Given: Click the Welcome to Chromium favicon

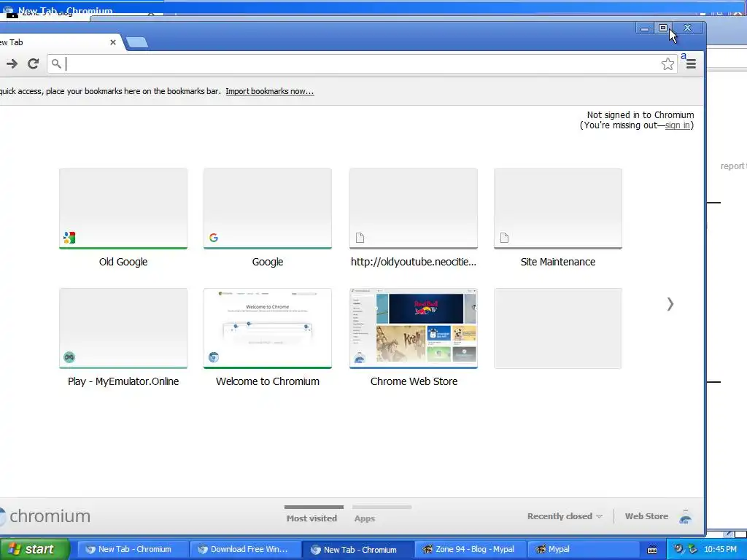Looking at the screenshot, I should point(214,357).
